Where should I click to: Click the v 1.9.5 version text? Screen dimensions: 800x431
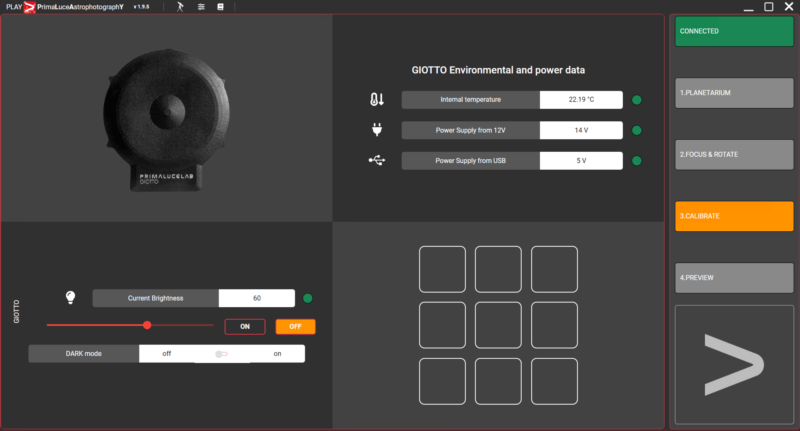tap(141, 7)
